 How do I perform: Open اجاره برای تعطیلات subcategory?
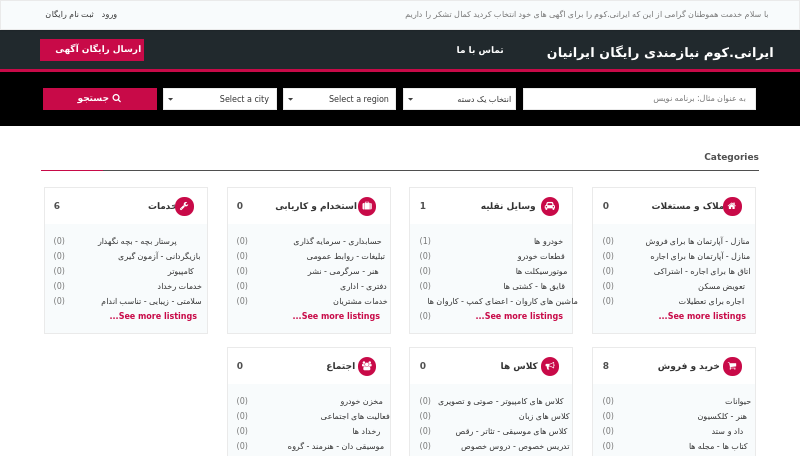coord(711,301)
